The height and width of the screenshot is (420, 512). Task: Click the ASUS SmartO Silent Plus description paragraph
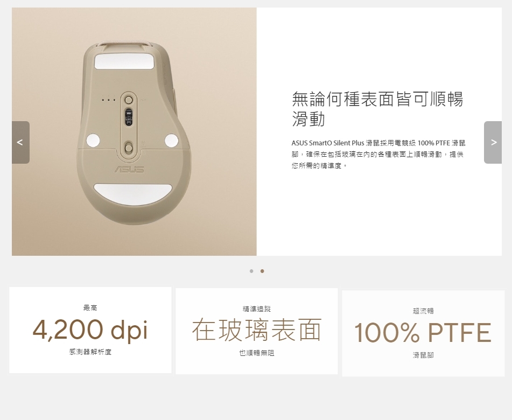tap(378, 154)
